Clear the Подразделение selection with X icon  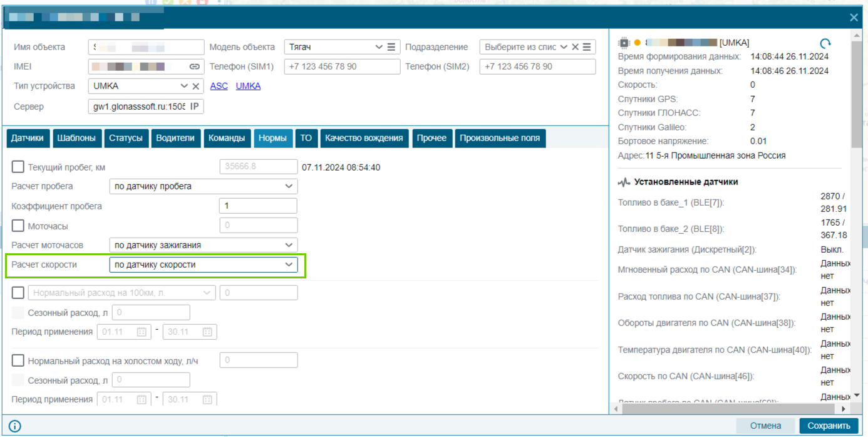(575, 47)
